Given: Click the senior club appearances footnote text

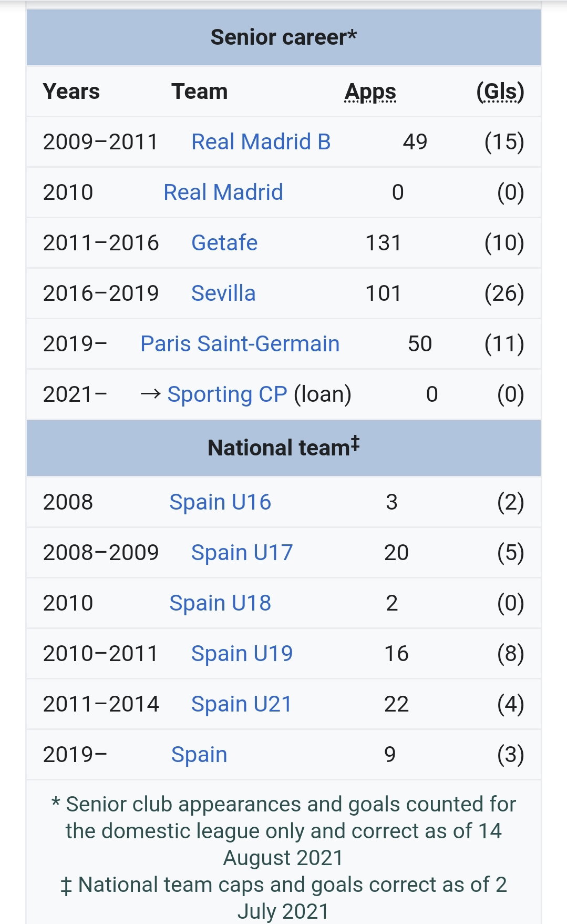Looking at the screenshot, I should 284,831.
